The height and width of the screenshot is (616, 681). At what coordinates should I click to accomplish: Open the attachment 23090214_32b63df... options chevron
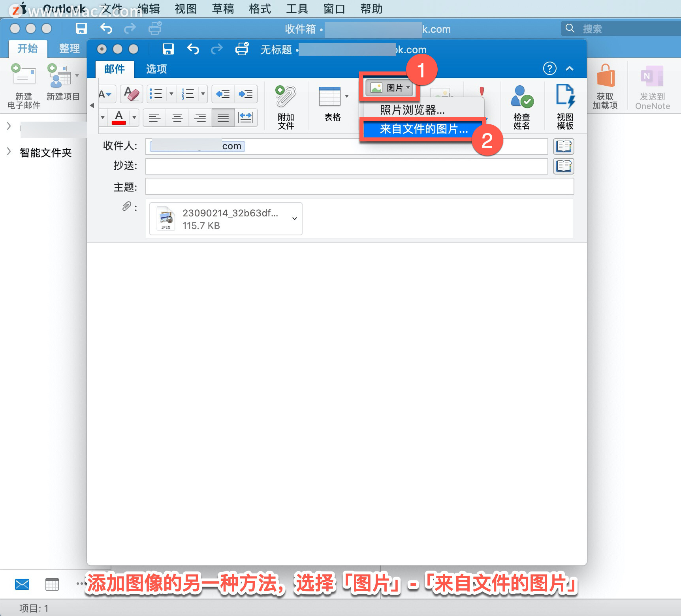pos(294,219)
